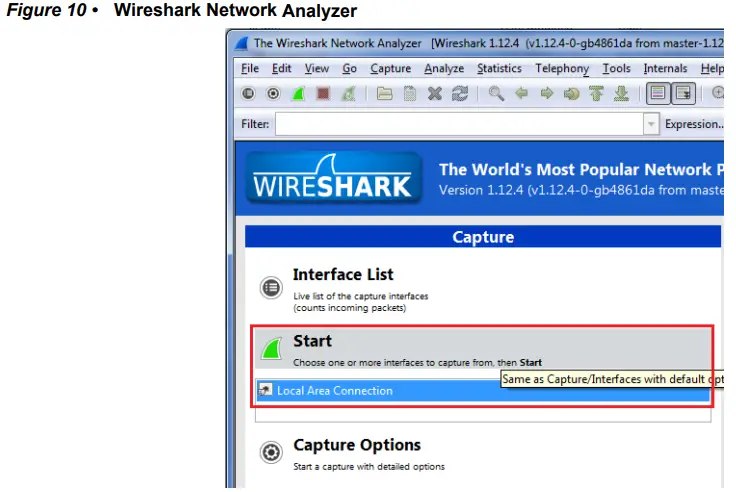Viewport: 736px width, 492px height.
Task: Click the Expression... button
Action: point(694,124)
